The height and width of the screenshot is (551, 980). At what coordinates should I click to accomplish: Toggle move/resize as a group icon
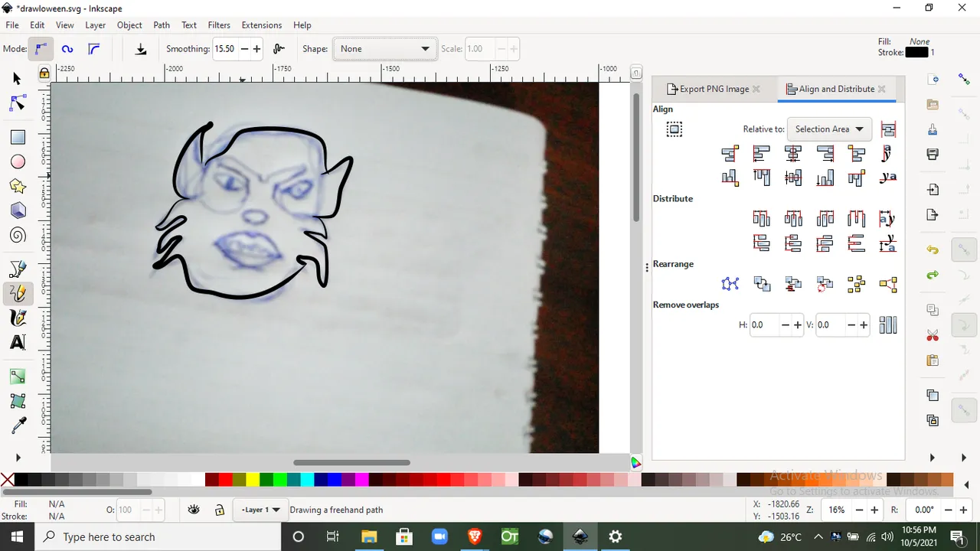(x=674, y=129)
